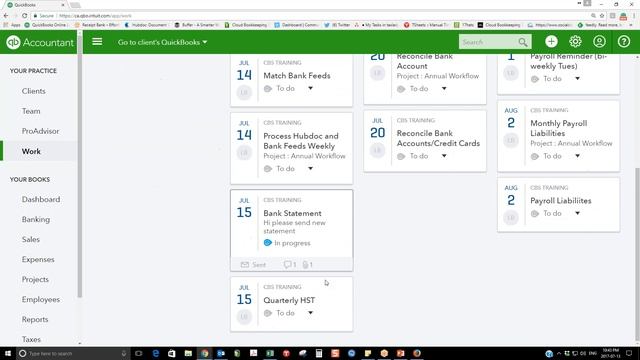Click the search magnifier icon
The width and height of the screenshot is (640, 360).
tap(522, 42)
